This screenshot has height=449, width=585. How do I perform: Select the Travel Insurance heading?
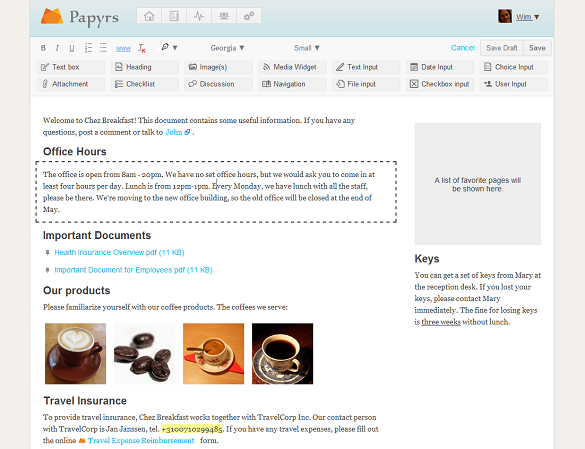pyautogui.click(x=85, y=401)
